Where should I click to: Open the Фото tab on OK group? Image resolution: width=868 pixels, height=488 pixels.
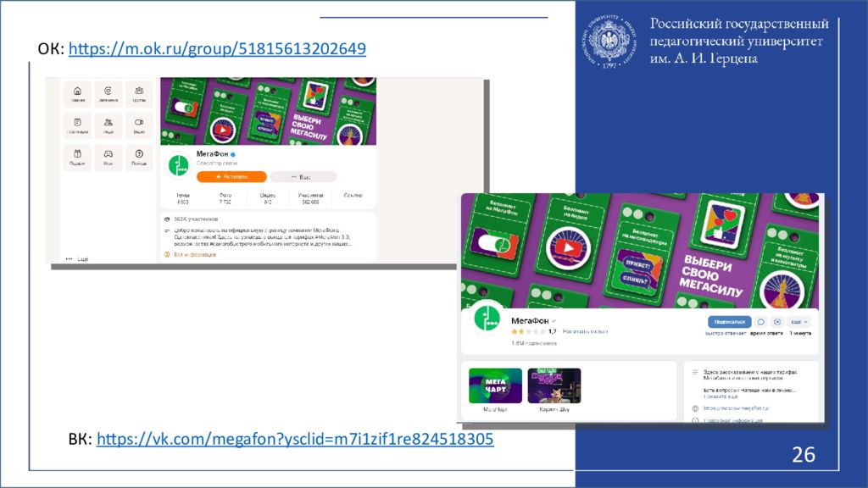tap(225, 198)
